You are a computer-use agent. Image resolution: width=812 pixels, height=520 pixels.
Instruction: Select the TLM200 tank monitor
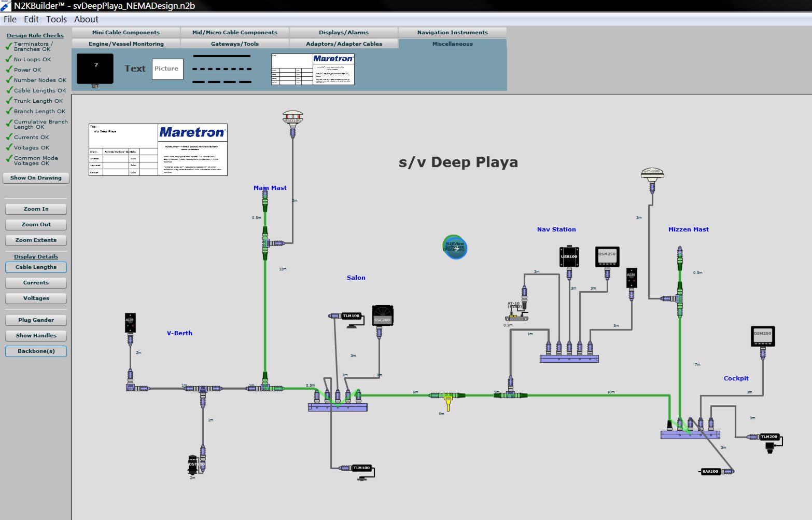[769, 437]
